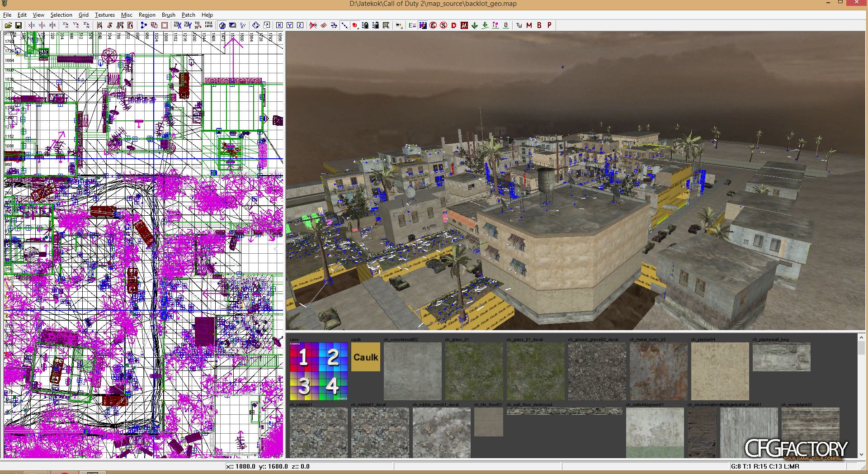Rotate selection around the X axis
The height and width of the screenshot is (474, 868).
click(x=66, y=25)
